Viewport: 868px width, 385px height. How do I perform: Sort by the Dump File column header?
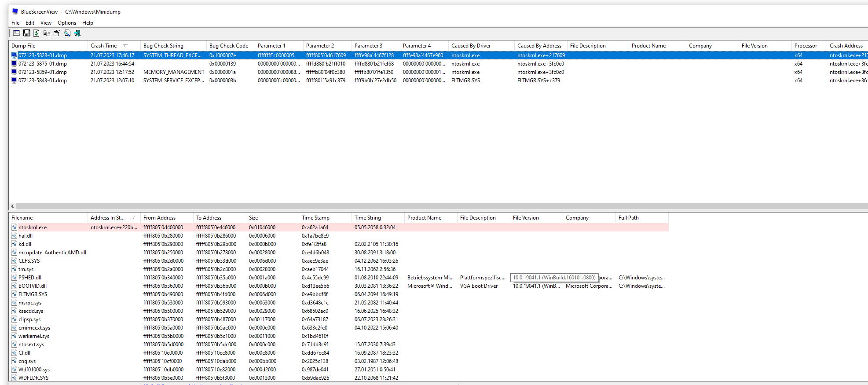click(48, 46)
